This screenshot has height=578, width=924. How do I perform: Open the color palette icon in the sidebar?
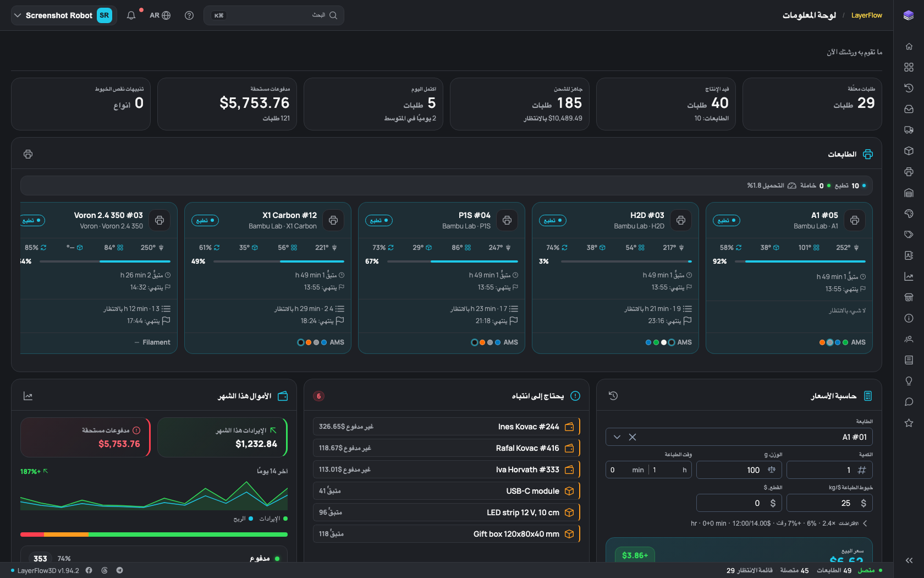pyautogui.click(x=909, y=214)
